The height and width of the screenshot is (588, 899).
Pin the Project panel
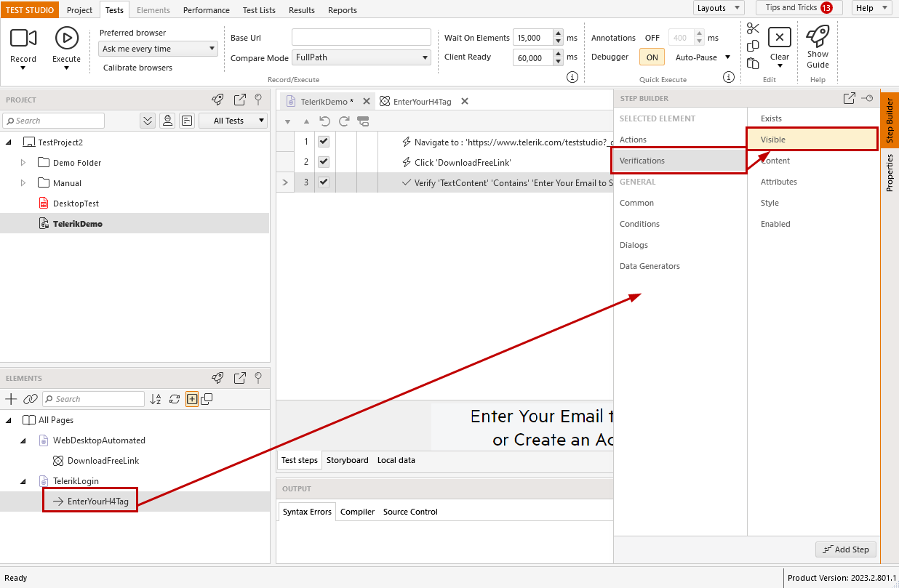coord(257,100)
